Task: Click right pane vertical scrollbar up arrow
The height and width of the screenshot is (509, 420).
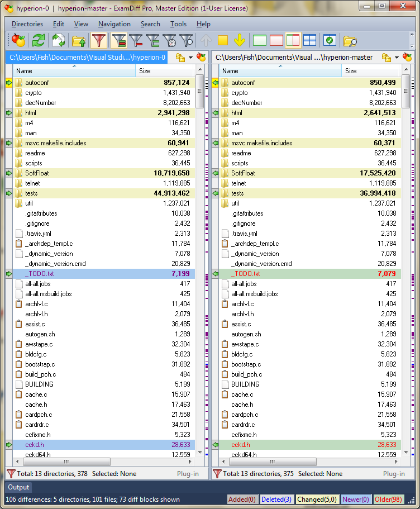Action: pos(406,69)
